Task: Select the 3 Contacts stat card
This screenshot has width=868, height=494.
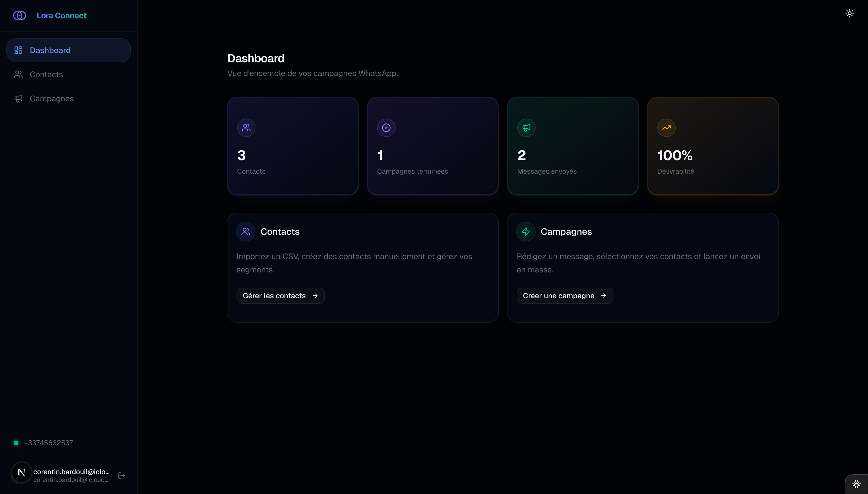Action: pos(293,146)
